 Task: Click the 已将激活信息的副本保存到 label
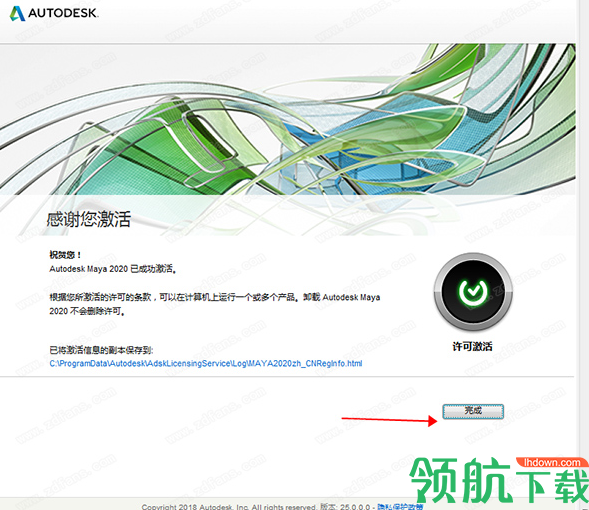(101, 350)
